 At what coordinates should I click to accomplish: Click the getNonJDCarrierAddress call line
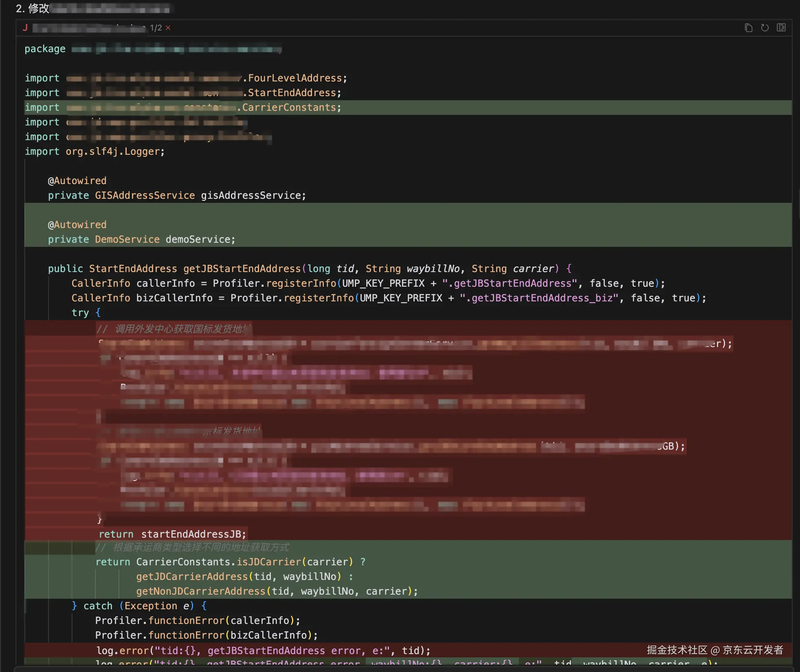coord(277,591)
